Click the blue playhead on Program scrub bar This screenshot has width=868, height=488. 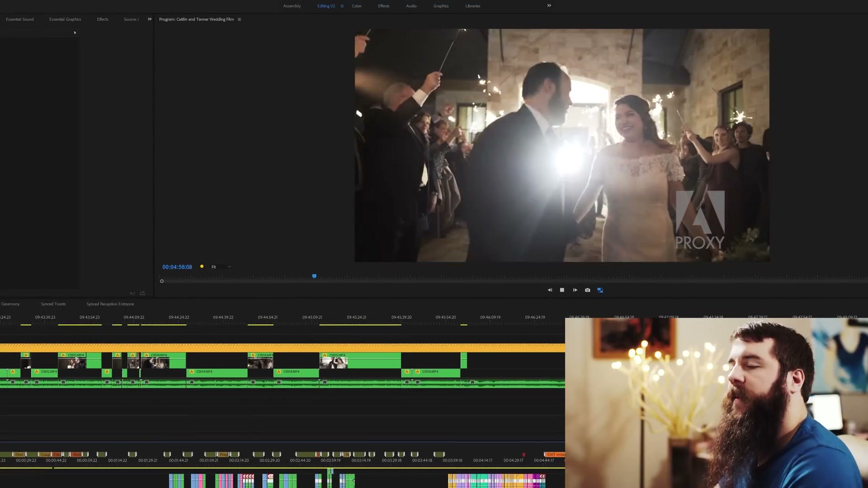(314, 276)
